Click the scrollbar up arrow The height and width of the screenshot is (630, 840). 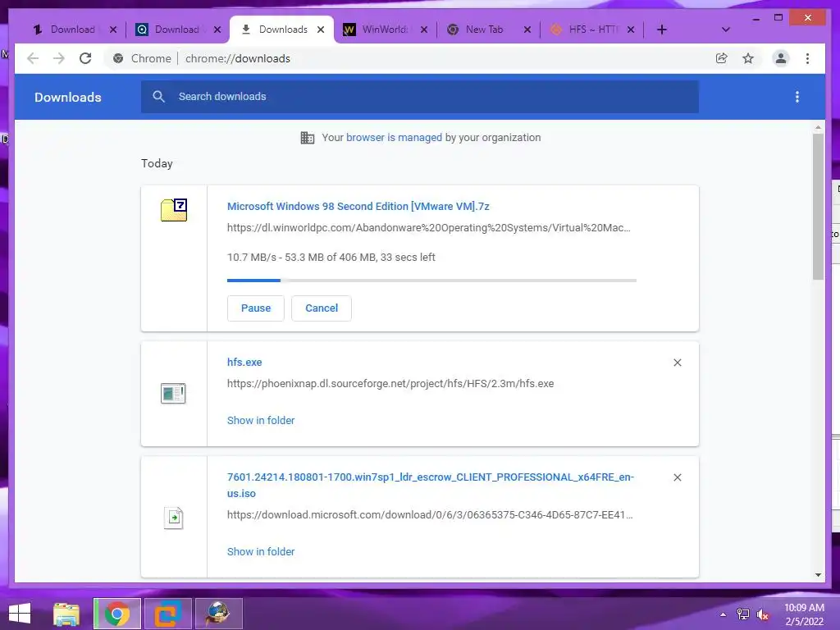click(x=818, y=127)
